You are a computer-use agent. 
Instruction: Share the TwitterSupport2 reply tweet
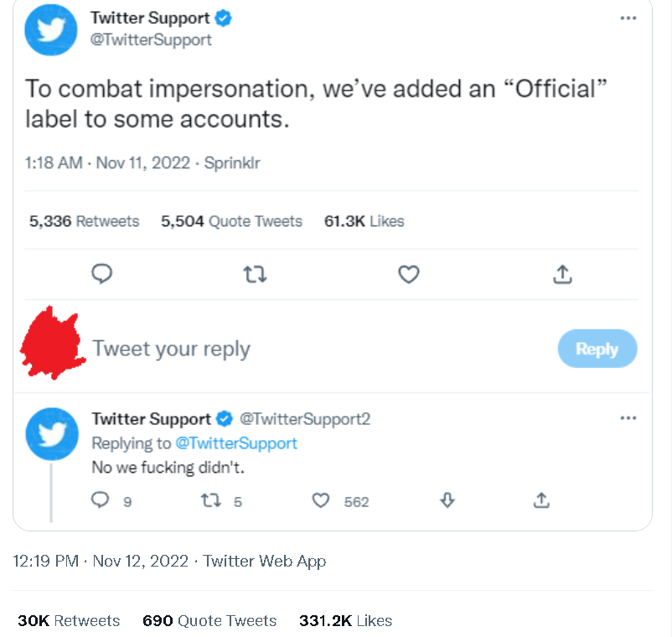tap(541, 500)
